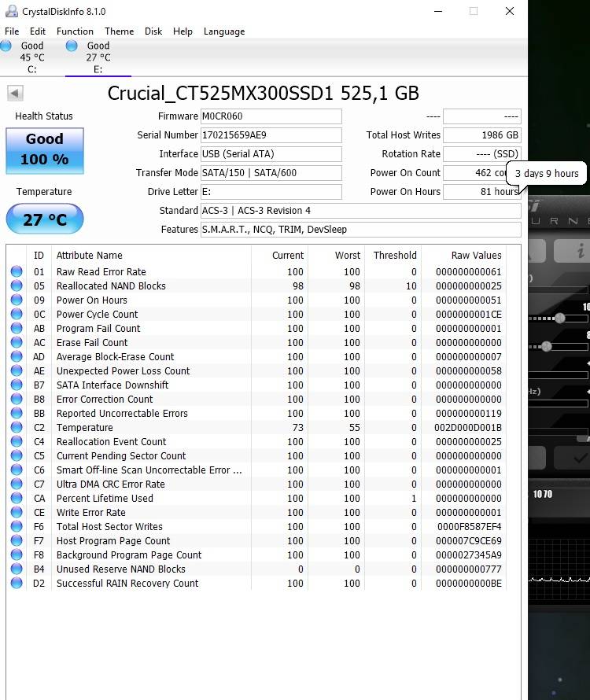The height and width of the screenshot is (700, 590).
Task: Expand the Theme menu
Action: 119,31
